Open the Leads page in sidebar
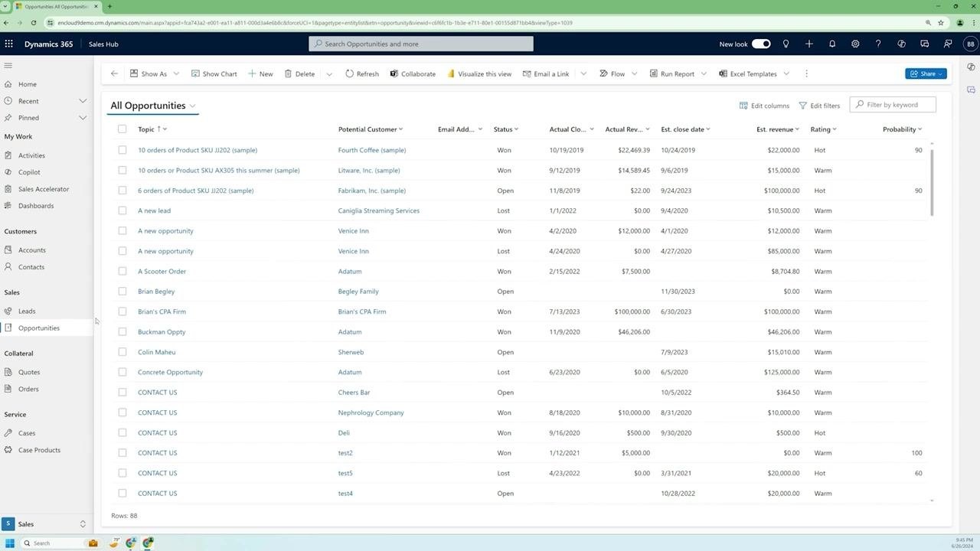980x551 pixels. 27,311
